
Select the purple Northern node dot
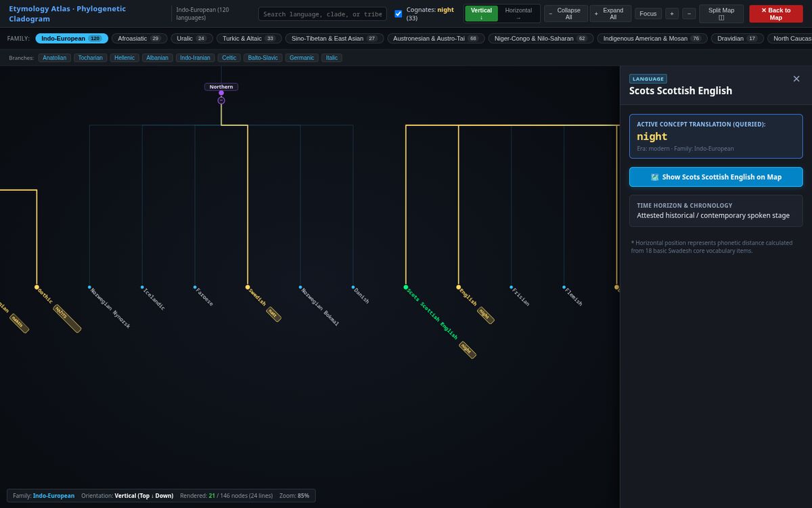click(x=221, y=93)
